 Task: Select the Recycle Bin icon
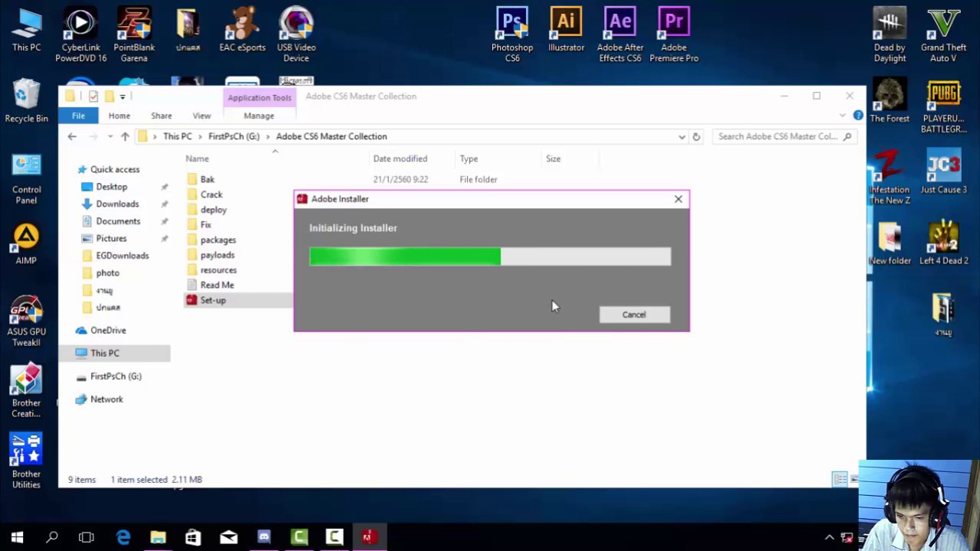click(x=26, y=101)
